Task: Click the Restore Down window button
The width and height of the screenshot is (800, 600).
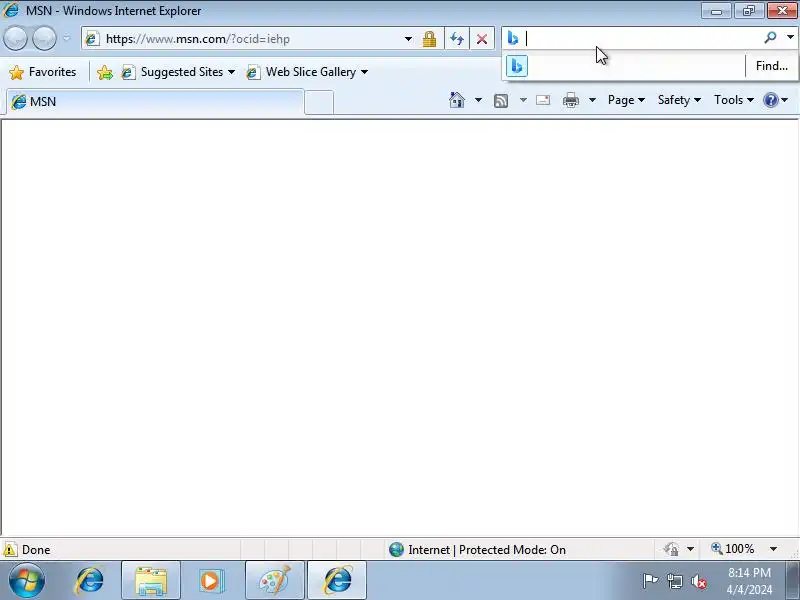Action: (x=749, y=11)
